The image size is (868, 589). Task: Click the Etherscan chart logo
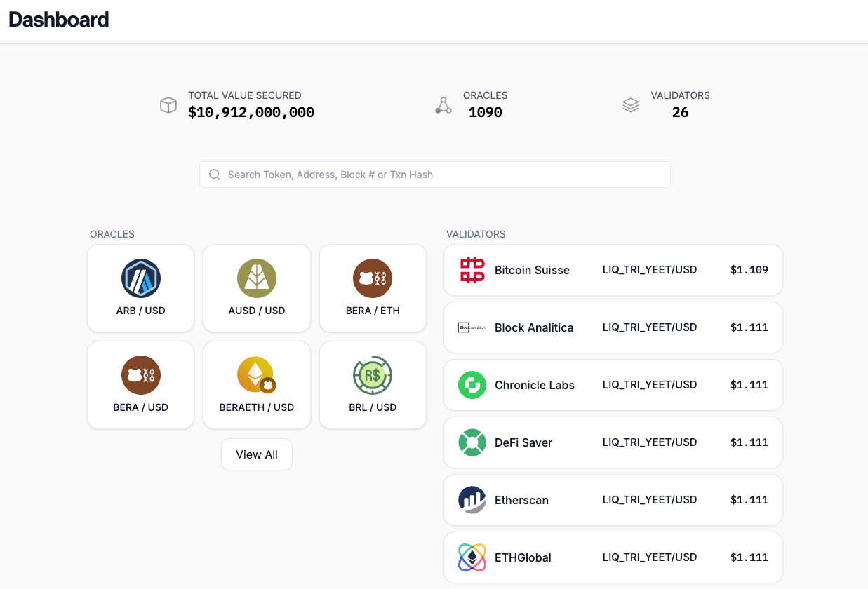coord(472,500)
